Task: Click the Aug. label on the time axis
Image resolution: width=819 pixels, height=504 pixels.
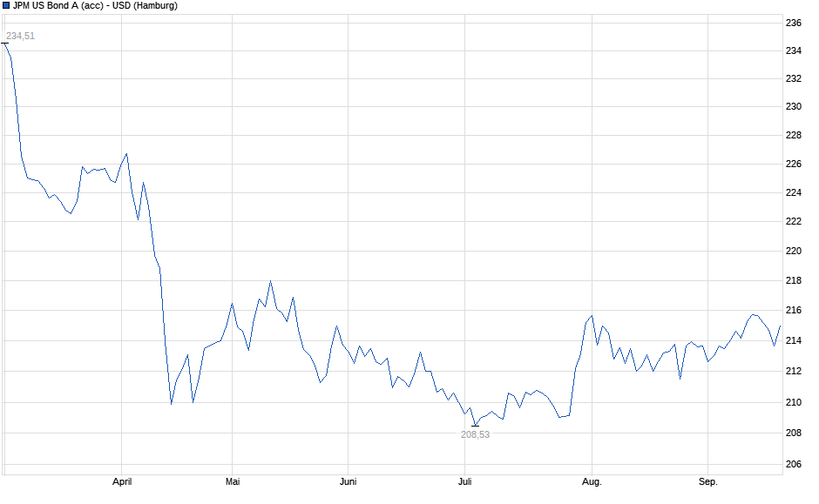Action: [x=592, y=481]
